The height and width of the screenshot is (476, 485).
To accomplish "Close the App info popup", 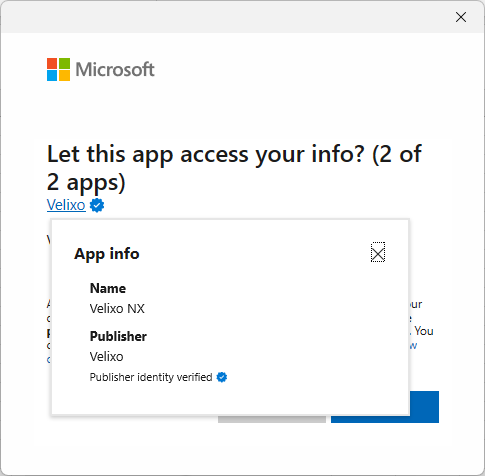I will (x=378, y=252).
